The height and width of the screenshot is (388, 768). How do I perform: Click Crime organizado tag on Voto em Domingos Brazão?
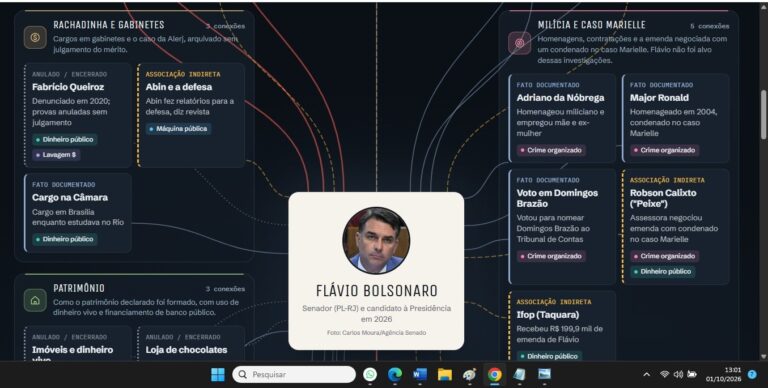coord(551,256)
